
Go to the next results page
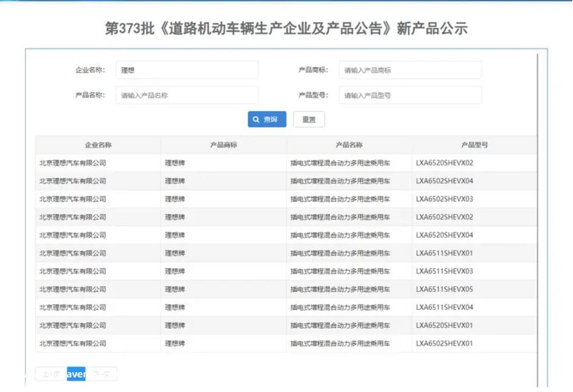point(101,374)
